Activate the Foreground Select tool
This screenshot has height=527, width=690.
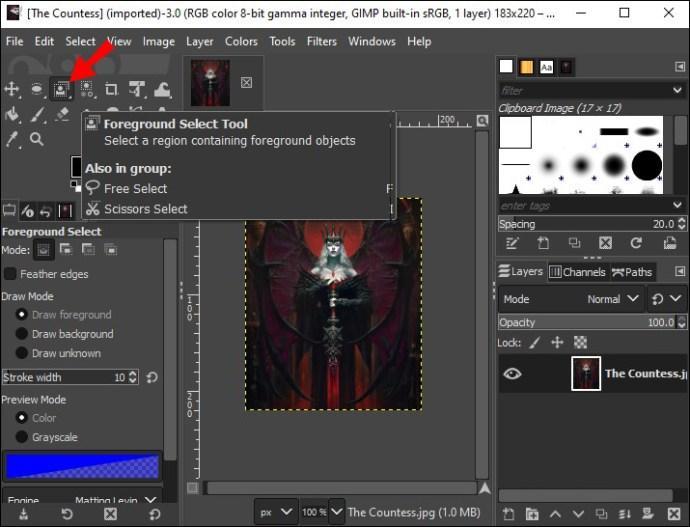(61, 89)
